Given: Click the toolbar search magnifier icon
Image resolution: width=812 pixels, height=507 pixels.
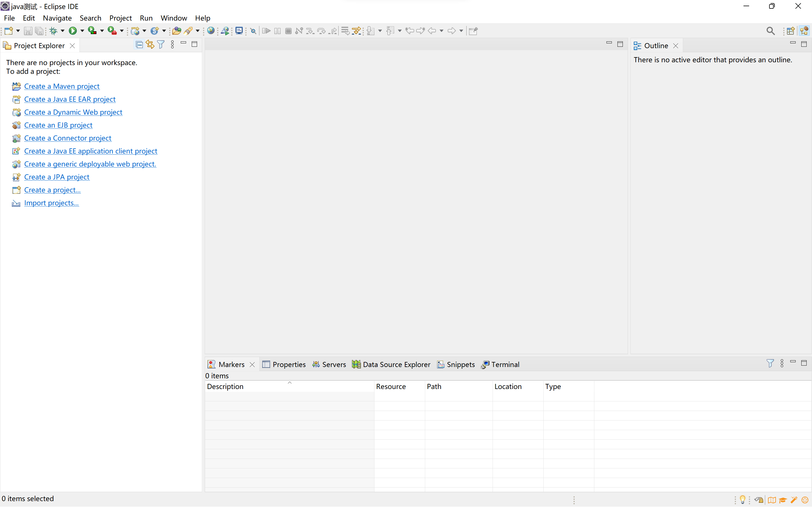Looking at the screenshot, I should pyautogui.click(x=770, y=31).
